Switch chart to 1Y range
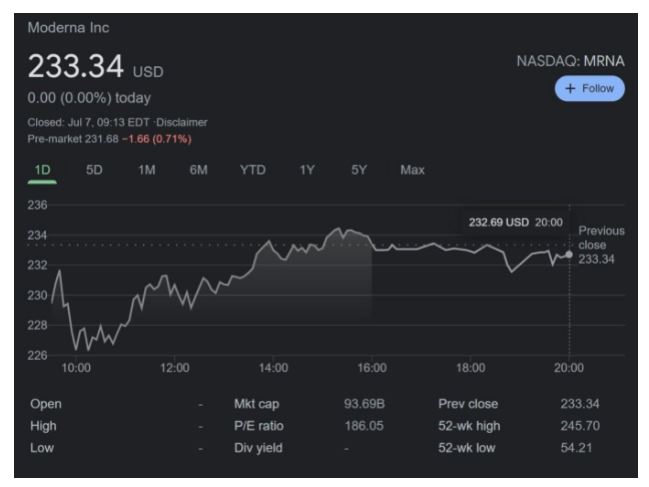This screenshot has height=487, width=649. point(307,170)
